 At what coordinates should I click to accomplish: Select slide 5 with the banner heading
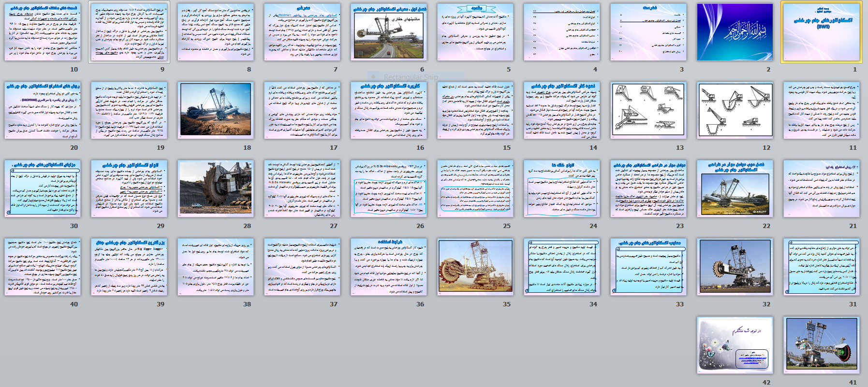(x=475, y=32)
